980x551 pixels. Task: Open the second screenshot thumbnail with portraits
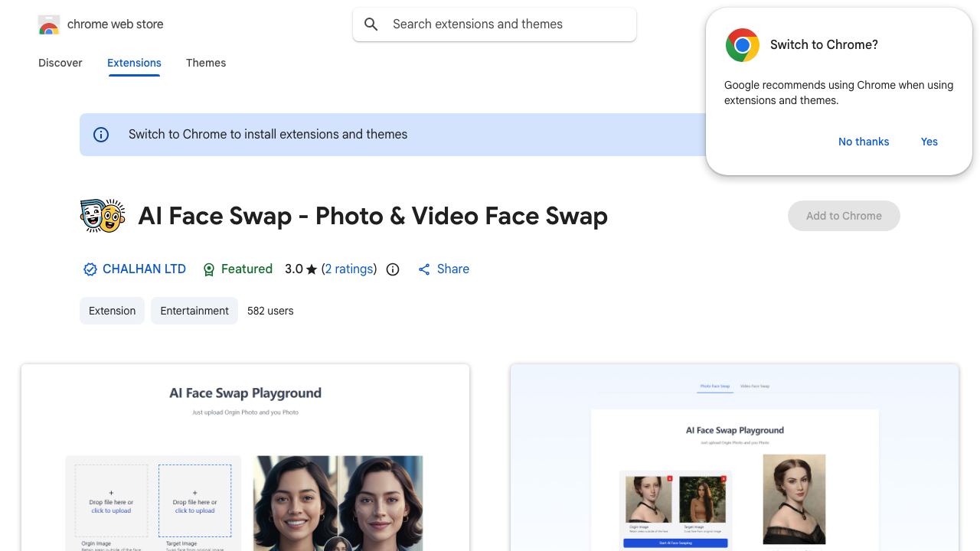734,458
